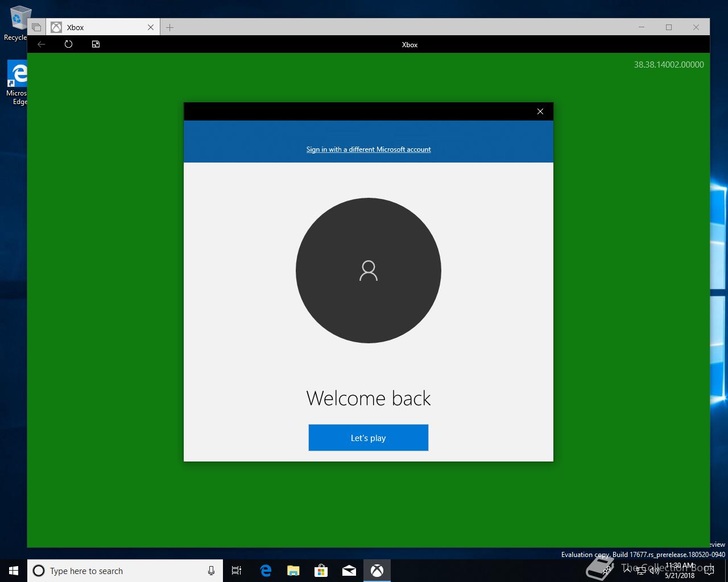728x582 pixels.
Task: Click the Welcome back heading
Action: (369, 398)
